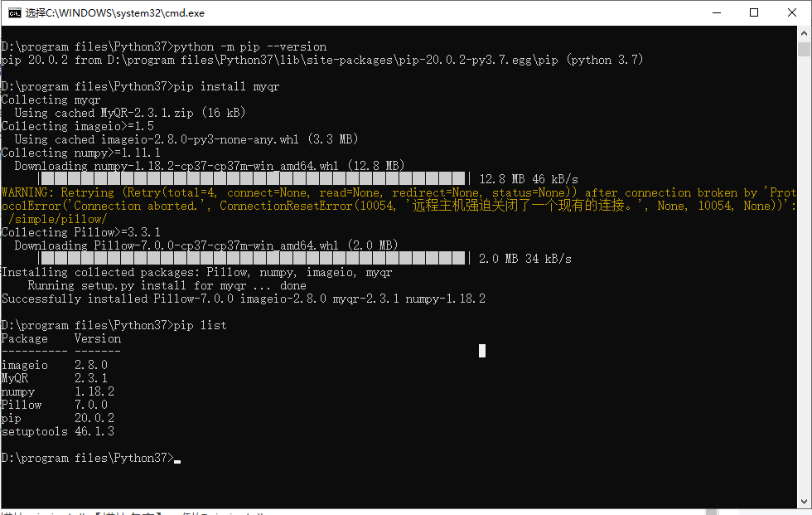Close the cmd.exe window

click(x=792, y=13)
